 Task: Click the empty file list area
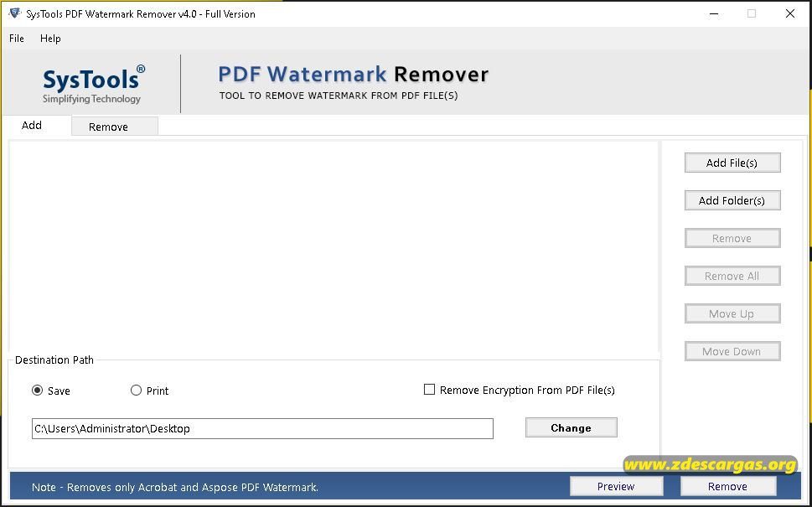[x=334, y=247]
